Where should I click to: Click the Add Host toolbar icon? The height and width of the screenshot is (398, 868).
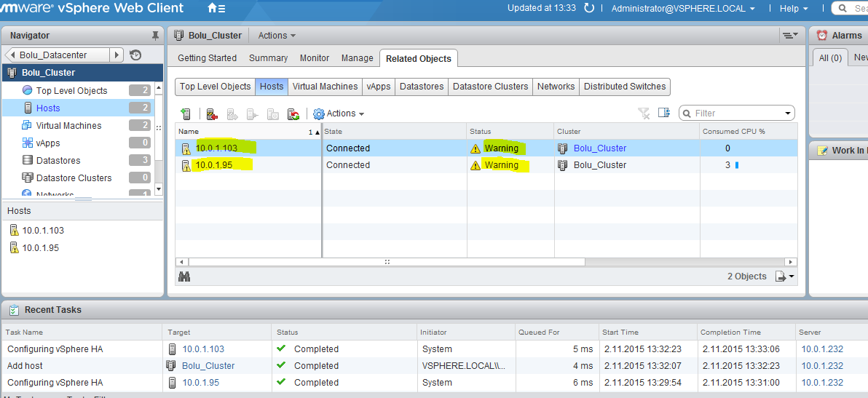[186, 114]
